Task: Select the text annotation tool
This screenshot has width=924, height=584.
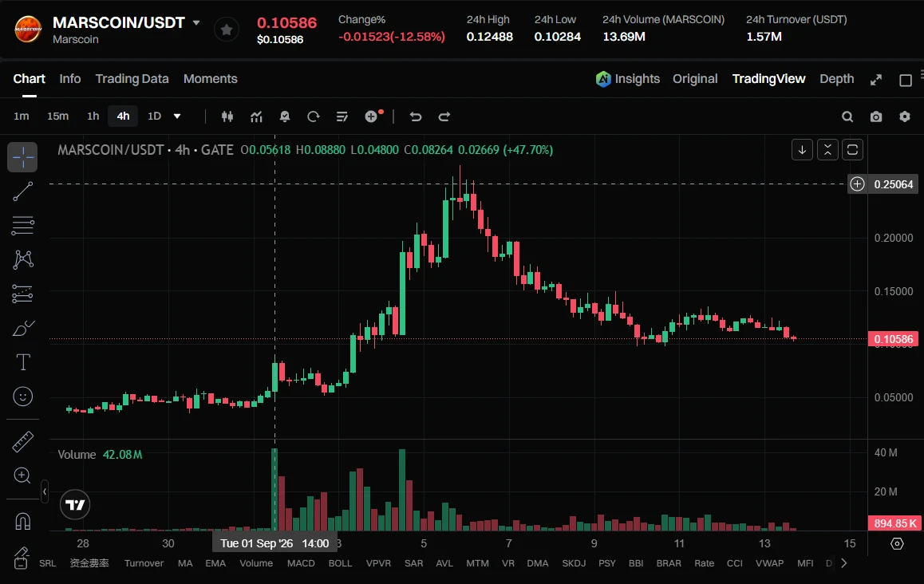Action: (x=22, y=362)
